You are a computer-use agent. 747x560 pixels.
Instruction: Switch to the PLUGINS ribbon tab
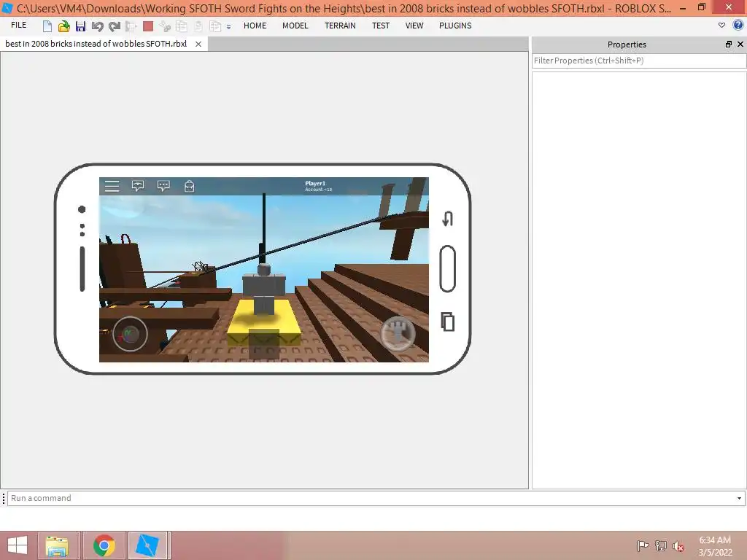pos(455,26)
